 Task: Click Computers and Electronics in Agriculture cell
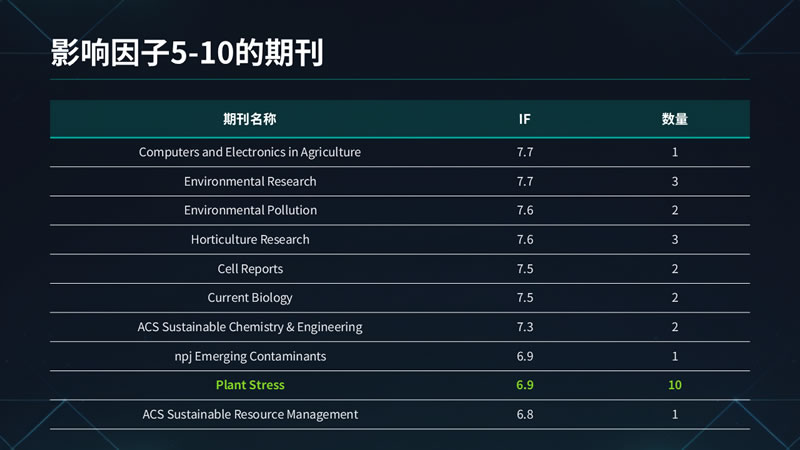pyautogui.click(x=250, y=152)
